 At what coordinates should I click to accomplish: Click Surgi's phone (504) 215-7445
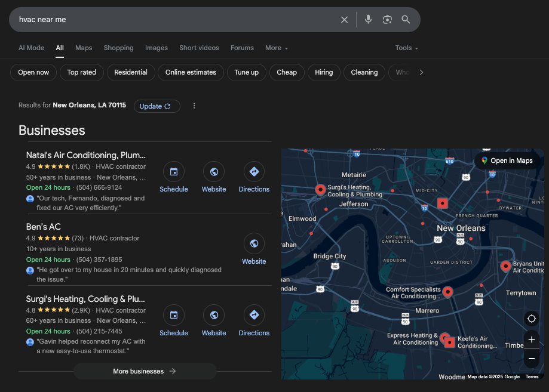(99, 331)
